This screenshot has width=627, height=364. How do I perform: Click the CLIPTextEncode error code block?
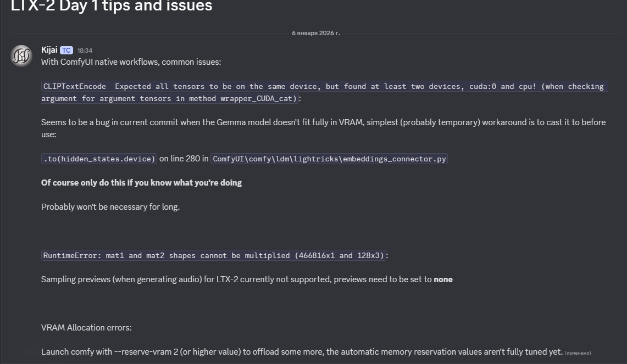[323, 87]
